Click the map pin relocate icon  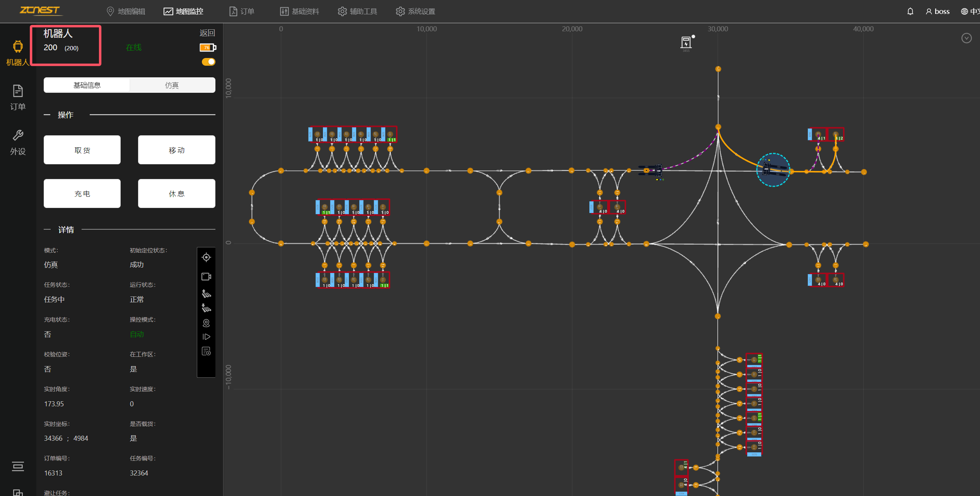pos(206,323)
